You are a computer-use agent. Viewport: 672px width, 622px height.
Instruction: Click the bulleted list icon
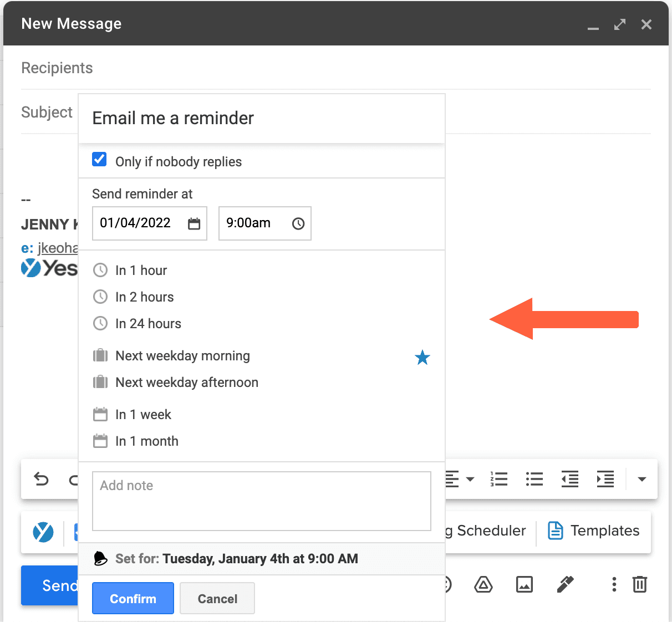pyautogui.click(x=534, y=479)
